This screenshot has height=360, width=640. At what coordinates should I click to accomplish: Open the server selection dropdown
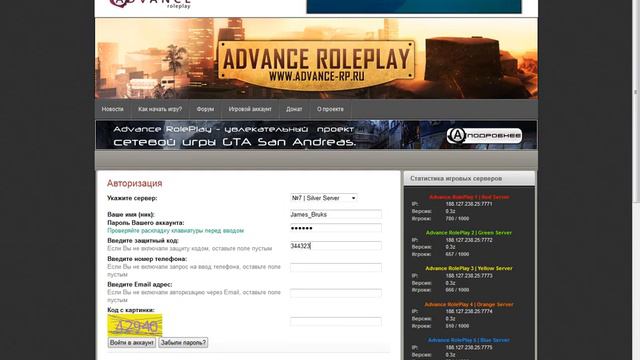pos(324,198)
